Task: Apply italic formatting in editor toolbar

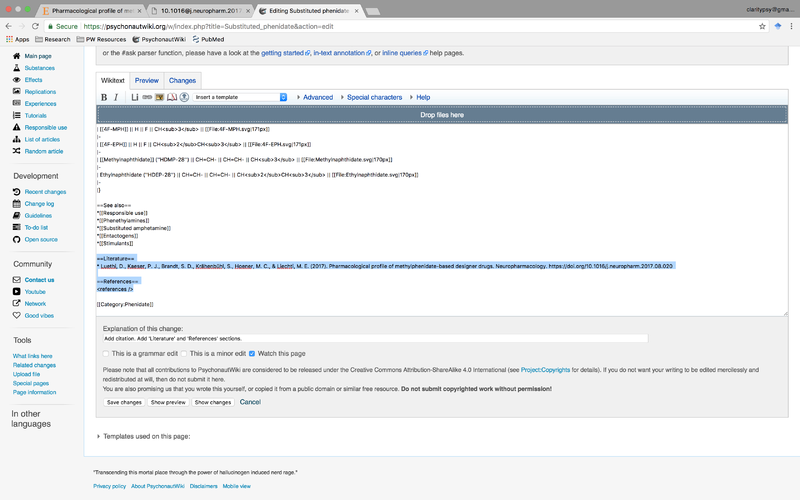Action: pos(116,97)
